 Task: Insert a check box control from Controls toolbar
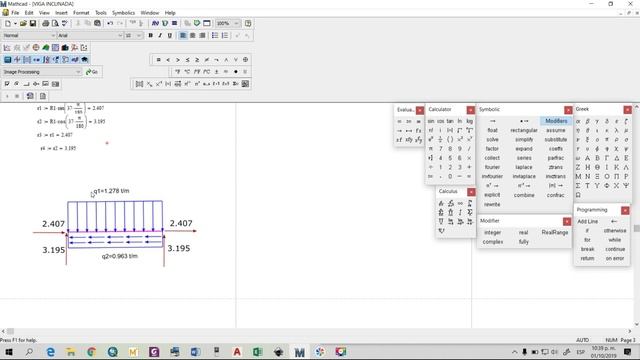7,84
